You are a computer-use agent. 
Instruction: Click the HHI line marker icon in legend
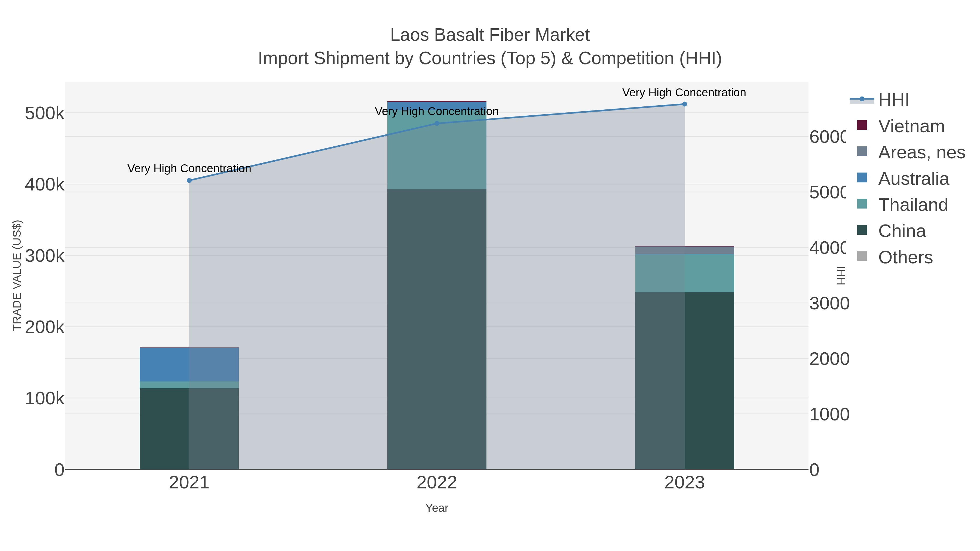tap(862, 100)
